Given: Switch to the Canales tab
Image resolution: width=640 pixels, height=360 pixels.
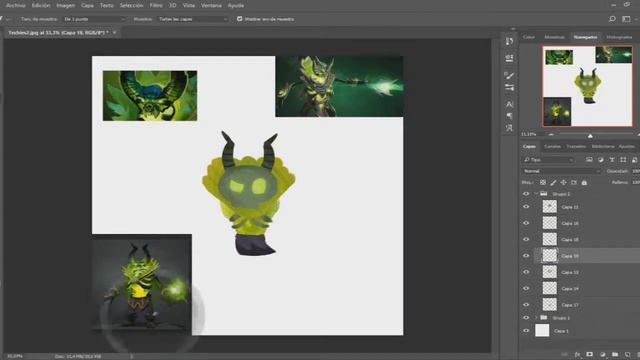Looking at the screenshot, I should coord(553,147).
